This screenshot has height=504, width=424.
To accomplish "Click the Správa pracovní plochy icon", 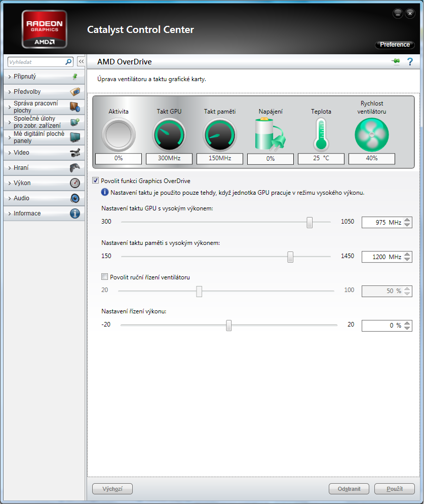I will pyautogui.click(x=75, y=106).
